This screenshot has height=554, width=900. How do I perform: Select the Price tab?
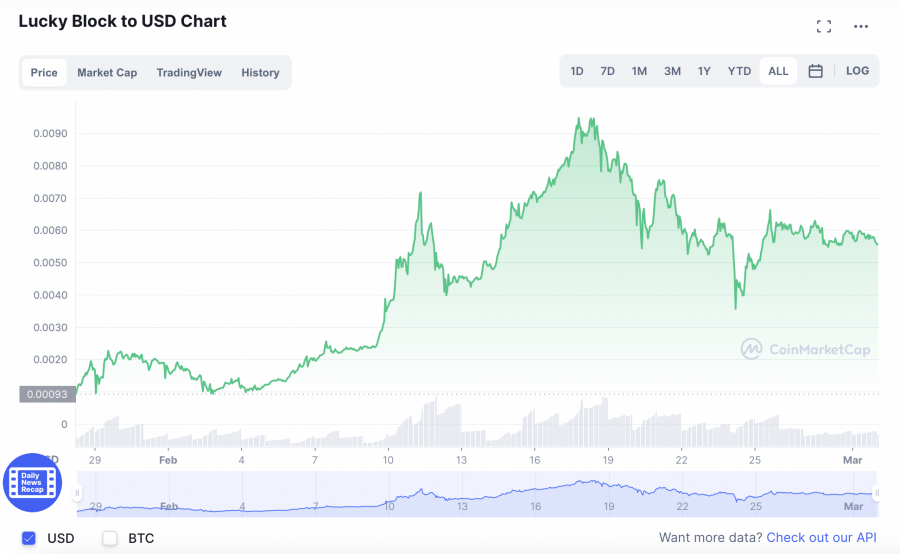point(44,72)
